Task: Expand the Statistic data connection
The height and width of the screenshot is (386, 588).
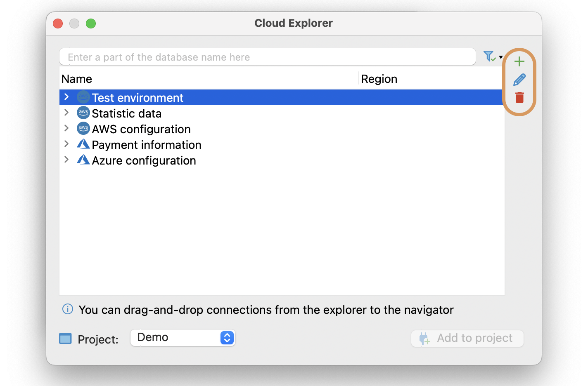Action: pos(66,112)
